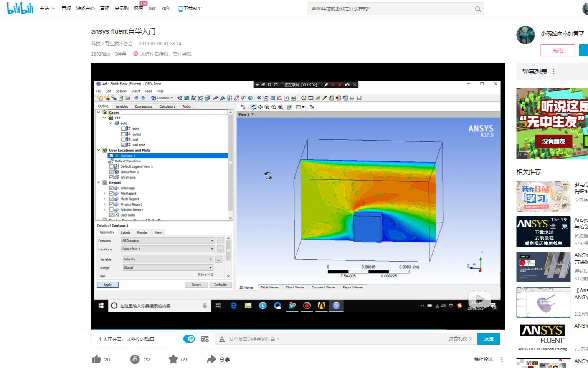Select the Rotate tool in the viewer toolbar
The height and width of the screenshot is (368, 588).
point(253,107)
